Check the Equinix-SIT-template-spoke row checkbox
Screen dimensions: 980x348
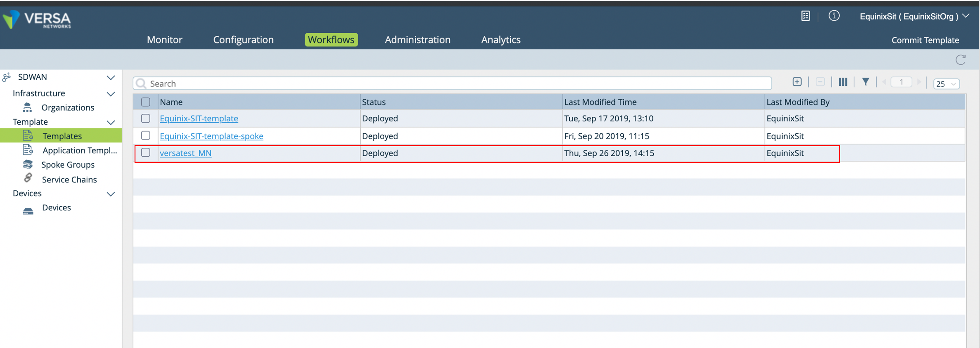tap(146, 135)
